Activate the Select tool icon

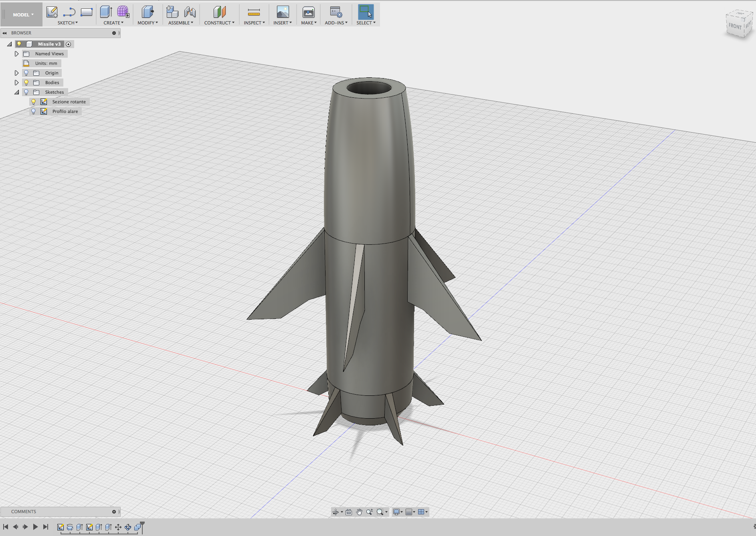[x=366, y=12]
